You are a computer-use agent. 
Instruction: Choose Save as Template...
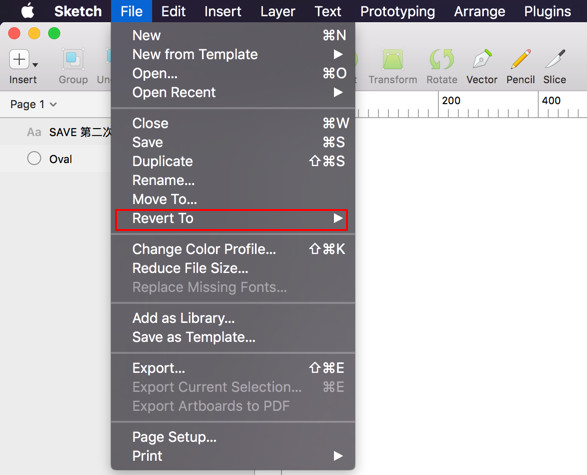[233, 337]
